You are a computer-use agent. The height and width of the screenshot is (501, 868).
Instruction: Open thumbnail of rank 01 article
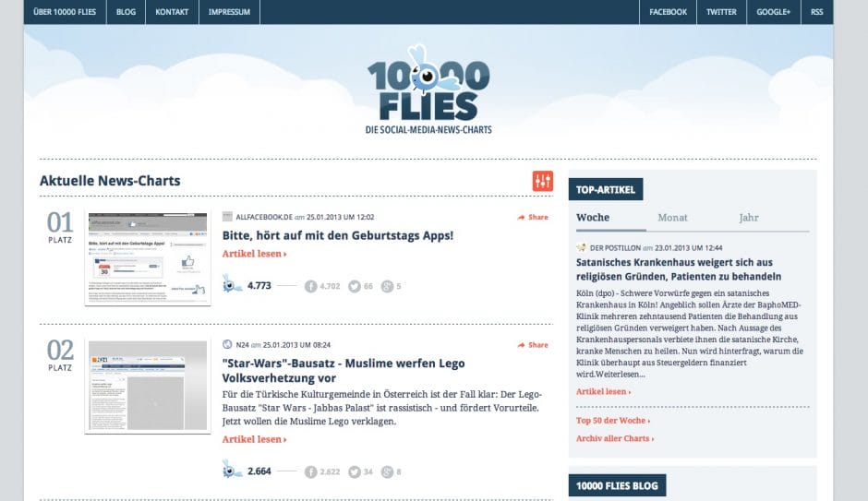coord(148,257)
